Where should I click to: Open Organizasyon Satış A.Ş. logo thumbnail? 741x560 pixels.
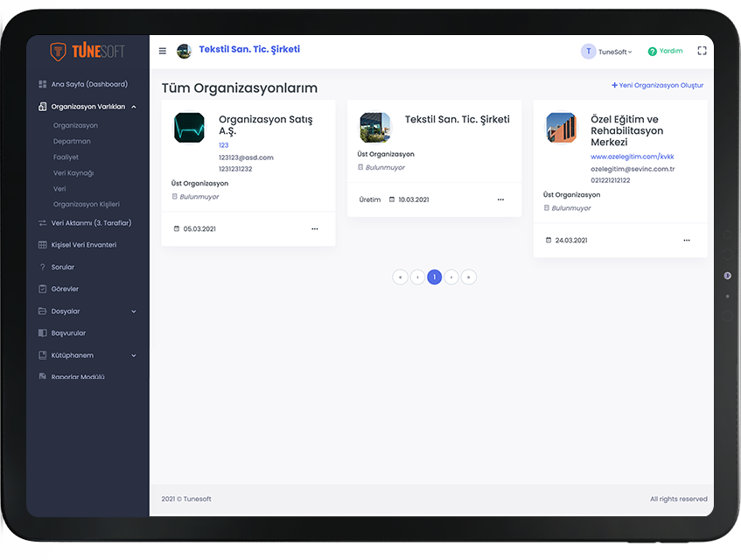pyautogui.click(x=189, y=128)
